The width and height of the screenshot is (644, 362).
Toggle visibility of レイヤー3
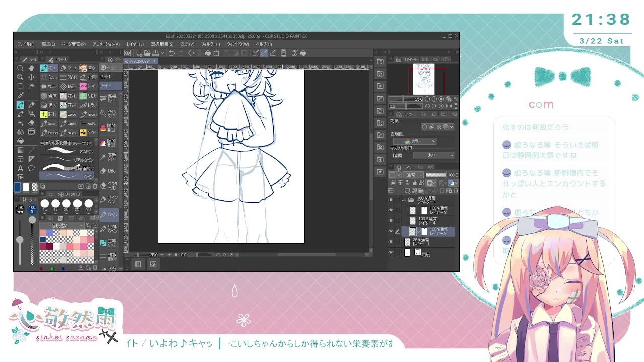(x=391, y=210)
